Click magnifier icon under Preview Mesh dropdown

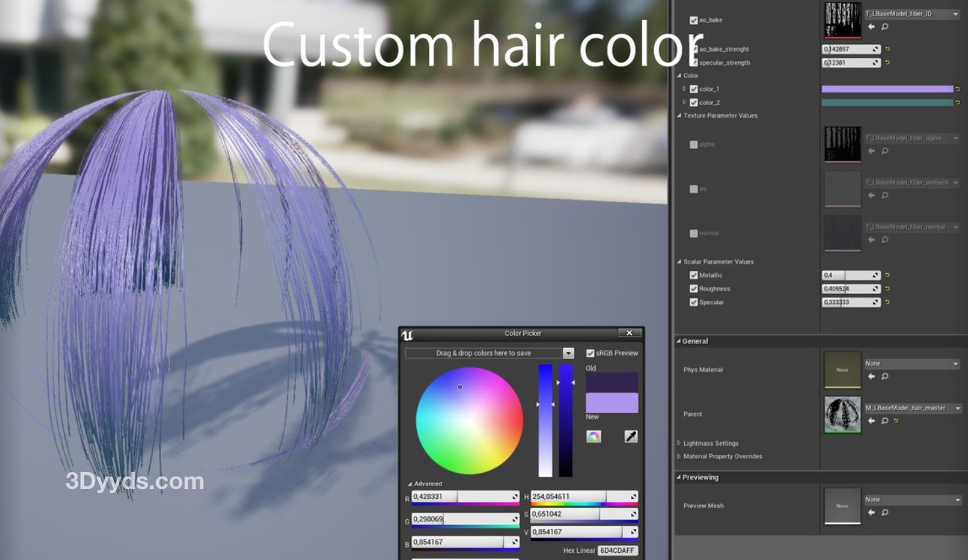pyautogui.click(x=885, y=512)
